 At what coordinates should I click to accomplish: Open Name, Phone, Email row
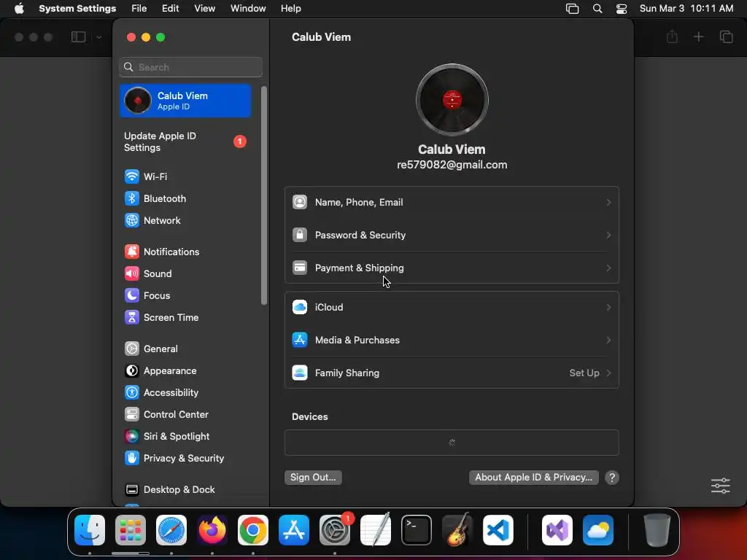(x=452, y=203)
